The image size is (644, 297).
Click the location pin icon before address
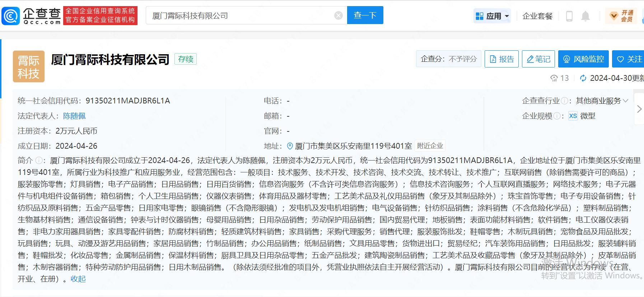290,146
